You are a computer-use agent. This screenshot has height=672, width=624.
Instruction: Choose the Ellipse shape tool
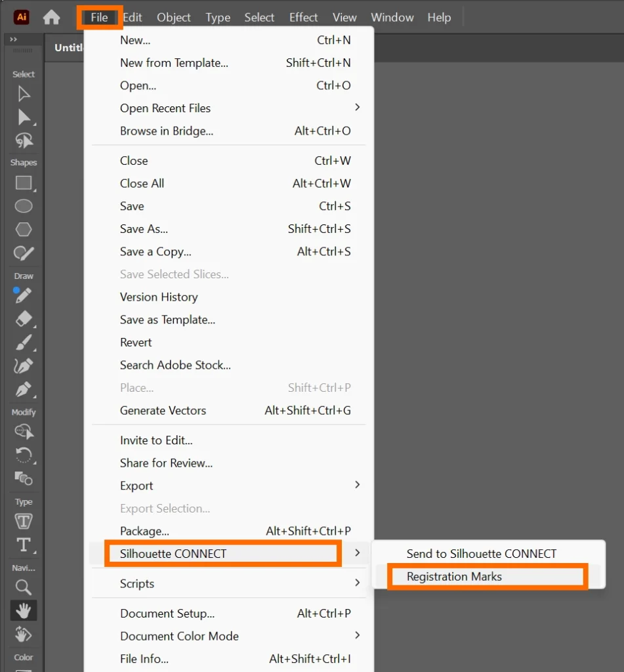point(24,206)
